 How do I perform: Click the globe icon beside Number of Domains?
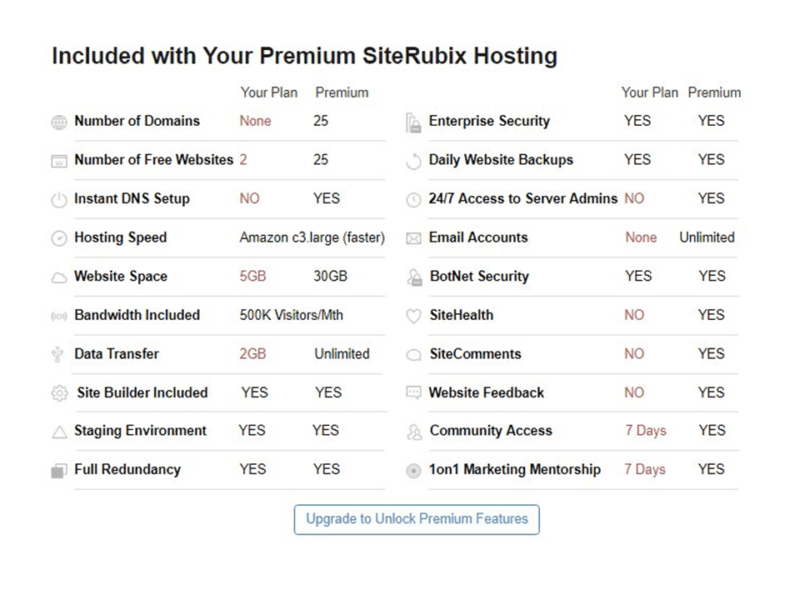pyautogui.click(x=59, y=122)
